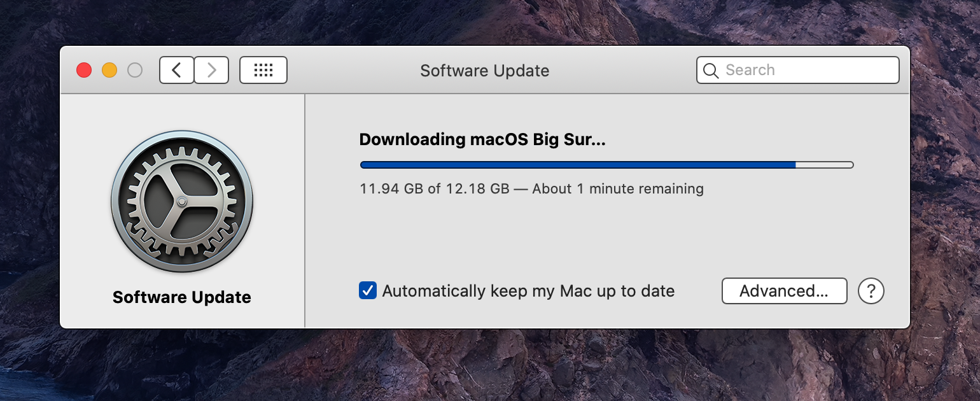Click the Software Update label under the gear
This screenshot has width=980, height=401.
coord(182,297)
